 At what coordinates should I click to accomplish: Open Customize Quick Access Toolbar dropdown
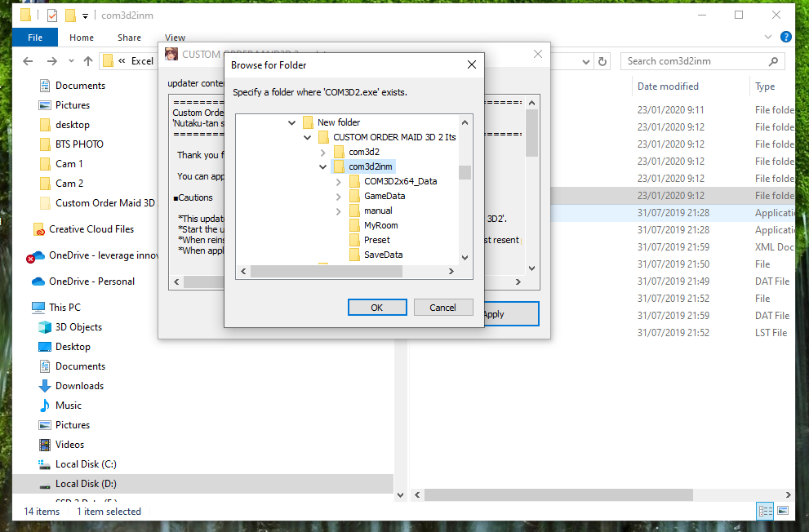point(85,16)
